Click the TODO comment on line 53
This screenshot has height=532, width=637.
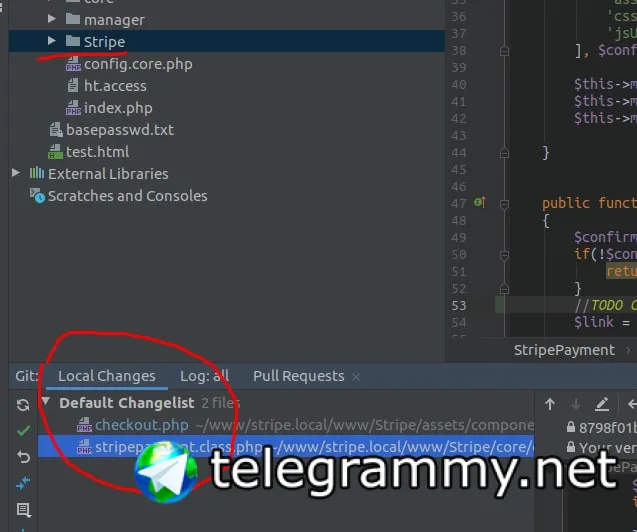tap(605, 305)
